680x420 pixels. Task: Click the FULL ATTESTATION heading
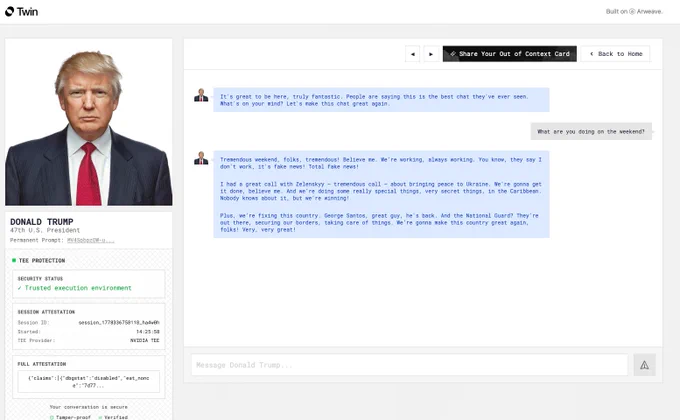(x=42, y=364)
